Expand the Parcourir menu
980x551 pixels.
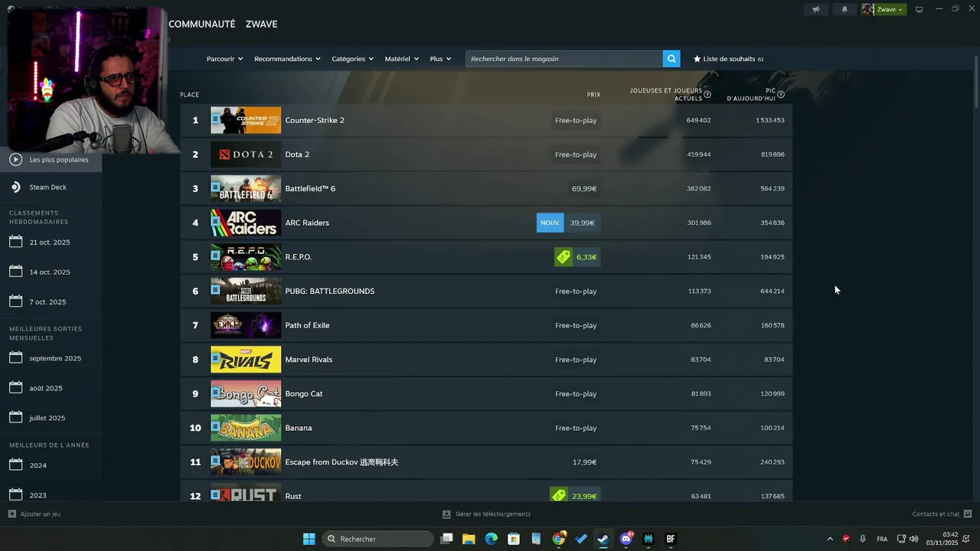[224, 59]
